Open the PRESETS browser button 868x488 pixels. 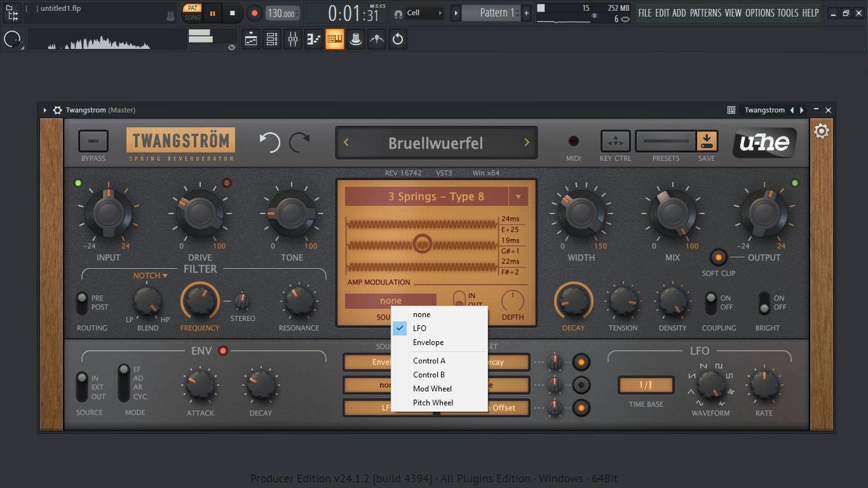point(666,141)
